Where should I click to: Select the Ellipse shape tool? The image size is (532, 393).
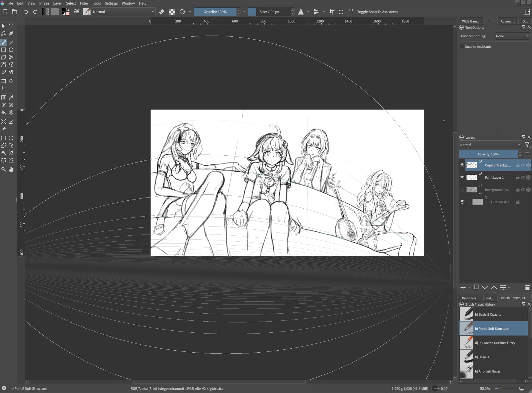[11, 50]
